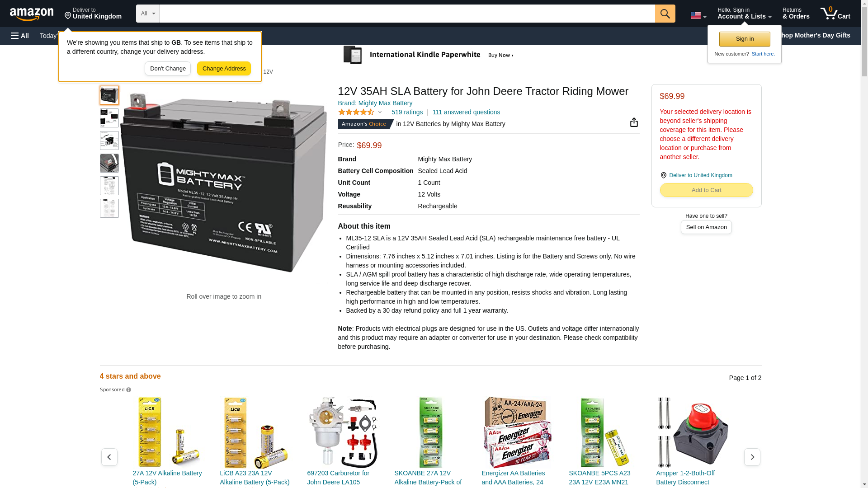The width and height of the screenshot is (868, 488).
Task: Go to next carousel page arrow
Action: [752, 457]
